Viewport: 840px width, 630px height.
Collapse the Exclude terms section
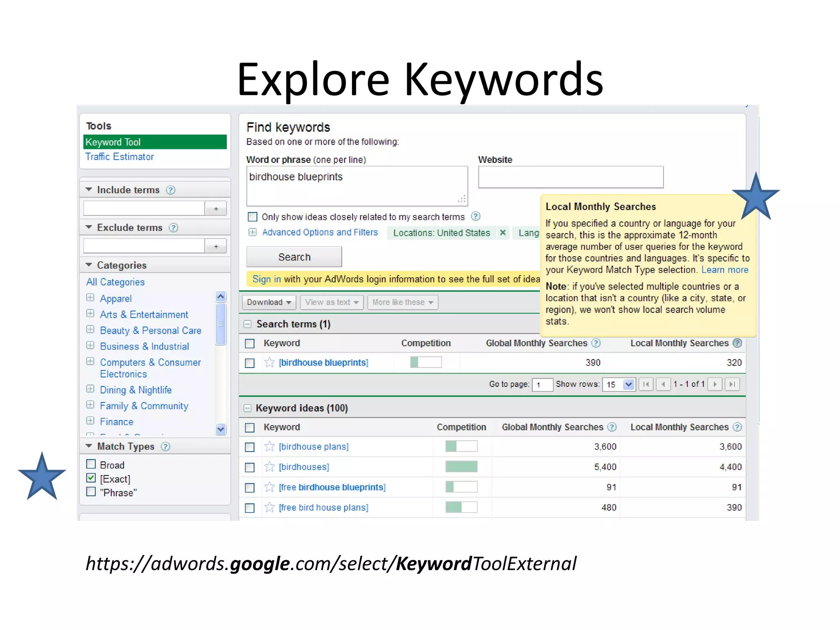point(89,227)
